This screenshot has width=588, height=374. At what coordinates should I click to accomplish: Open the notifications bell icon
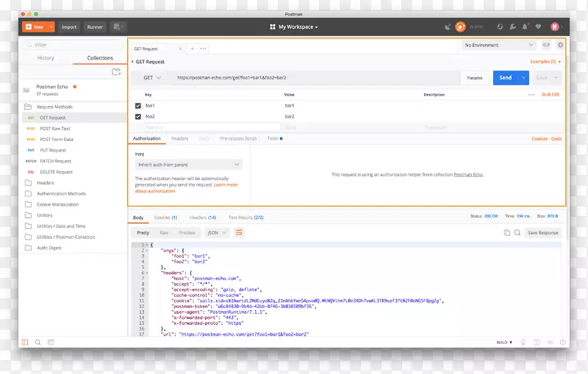point(525,27)
